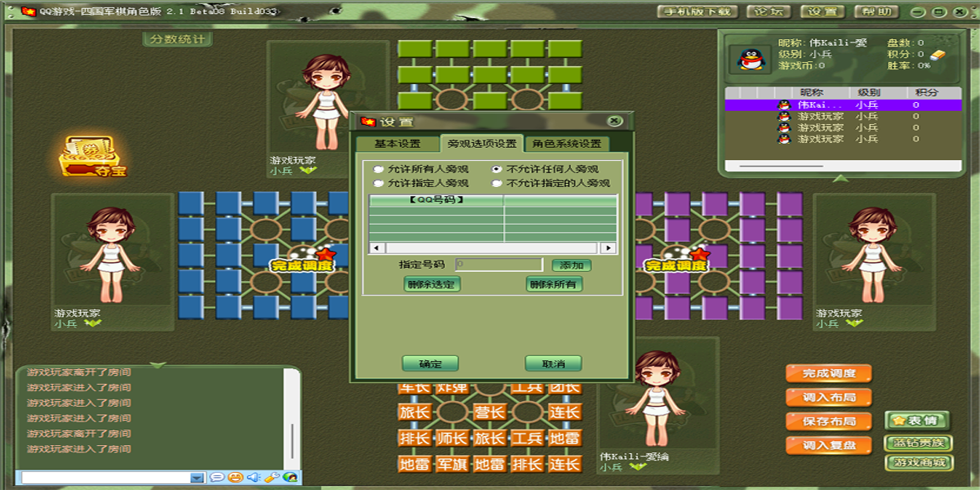Click the 删除选定 button
Screen dimensions: 980x490
[432, 284]
